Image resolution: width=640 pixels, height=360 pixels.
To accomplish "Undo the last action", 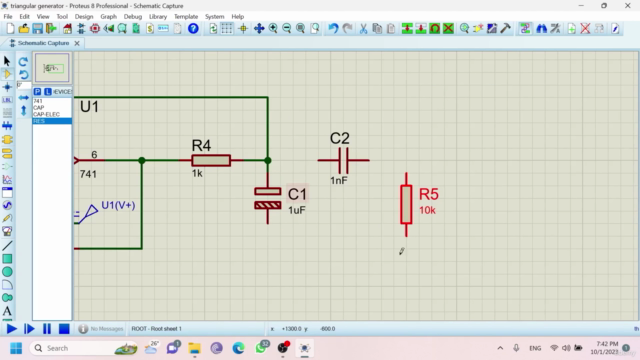I will pos(333,28).
